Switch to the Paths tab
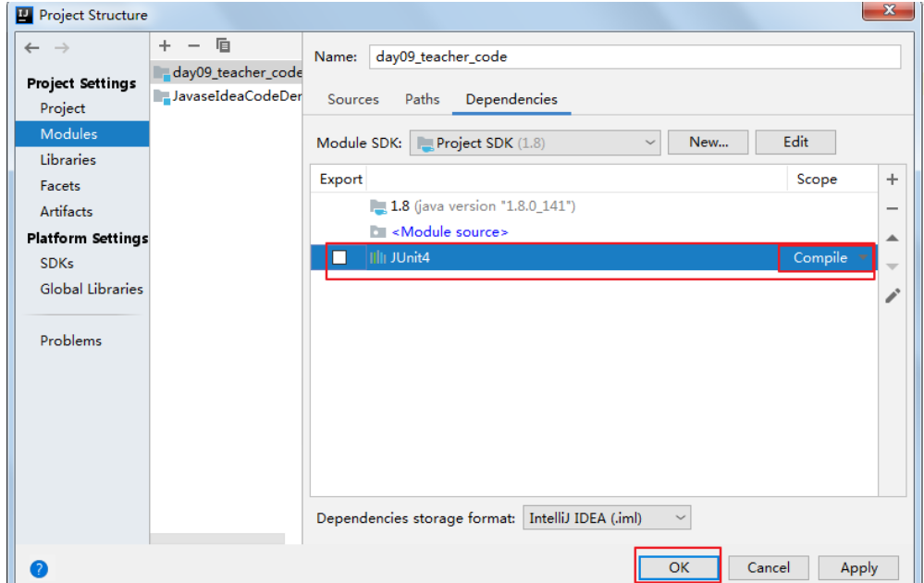This screenshot has height=583, width=924. coord(422,99)
